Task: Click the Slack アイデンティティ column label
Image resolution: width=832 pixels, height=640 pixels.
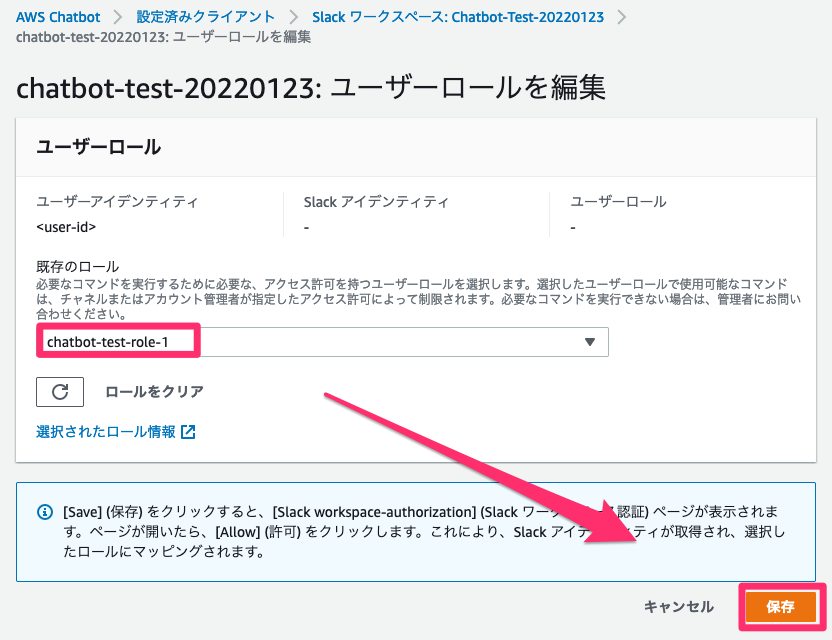Action: [x=376, y=202]
